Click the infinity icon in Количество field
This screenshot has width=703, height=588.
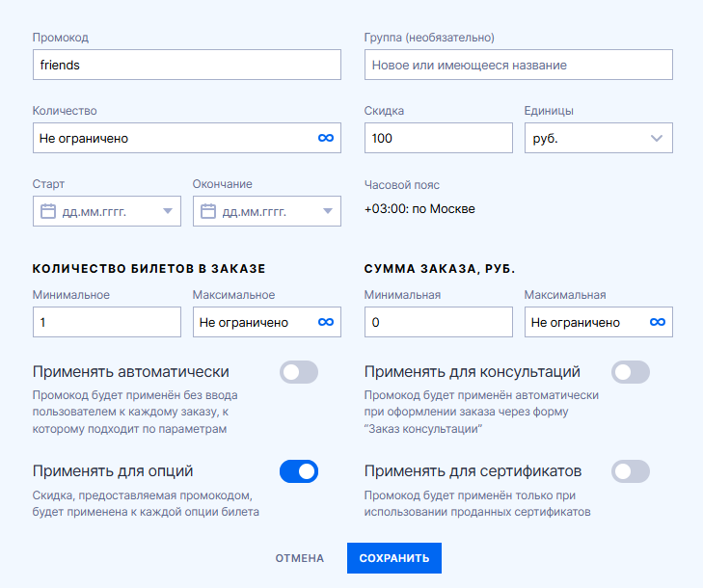point(326,138)
